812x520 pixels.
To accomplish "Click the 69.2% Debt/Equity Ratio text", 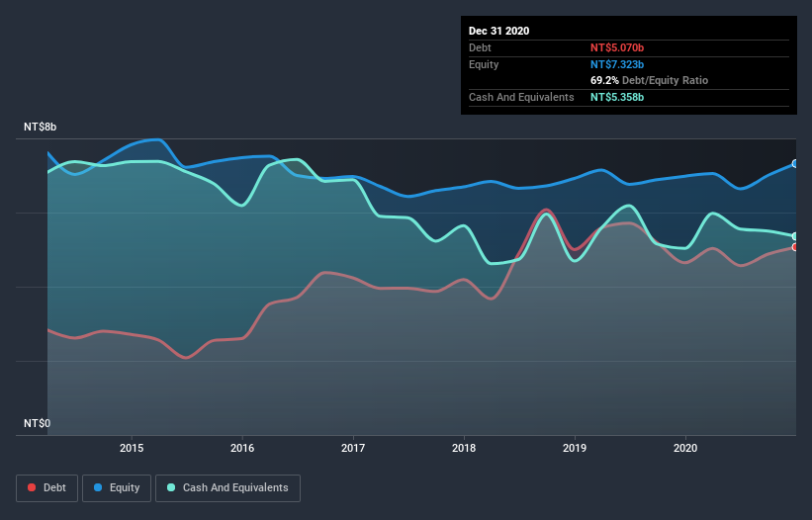I will point(649,81).
